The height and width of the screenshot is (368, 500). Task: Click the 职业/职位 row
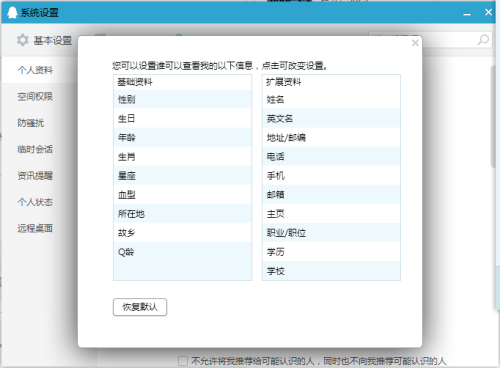[331, 233]
